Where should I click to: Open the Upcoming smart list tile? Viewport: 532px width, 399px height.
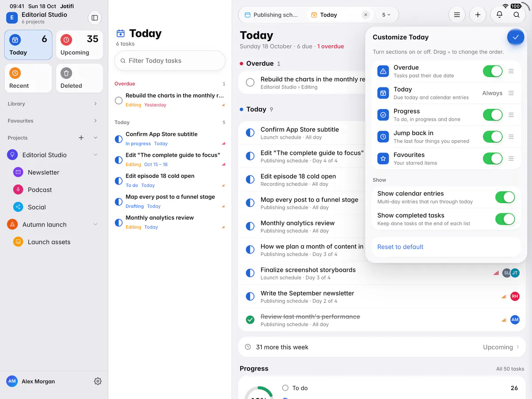coord(79,45)
